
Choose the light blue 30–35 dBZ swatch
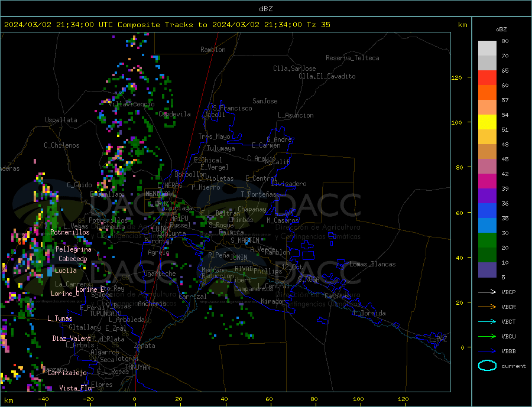point(487,226)
